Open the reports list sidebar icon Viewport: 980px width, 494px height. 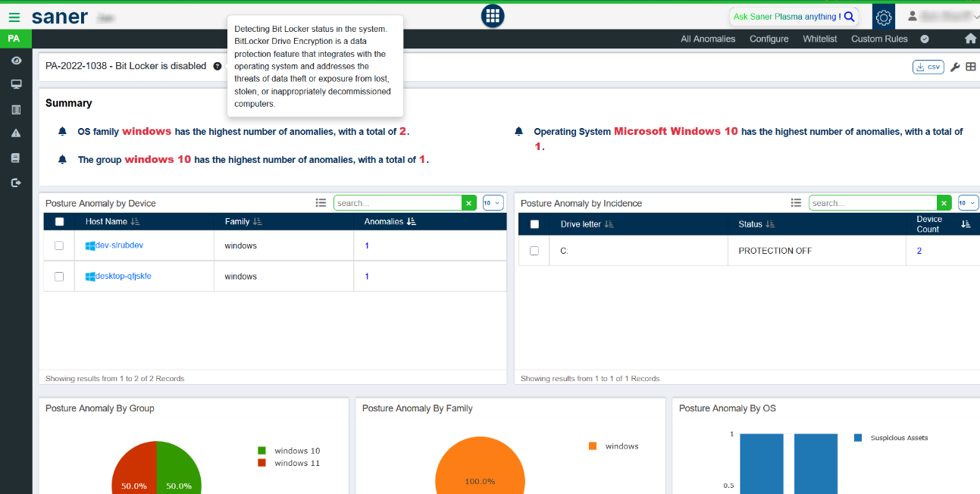pos(16,109)
